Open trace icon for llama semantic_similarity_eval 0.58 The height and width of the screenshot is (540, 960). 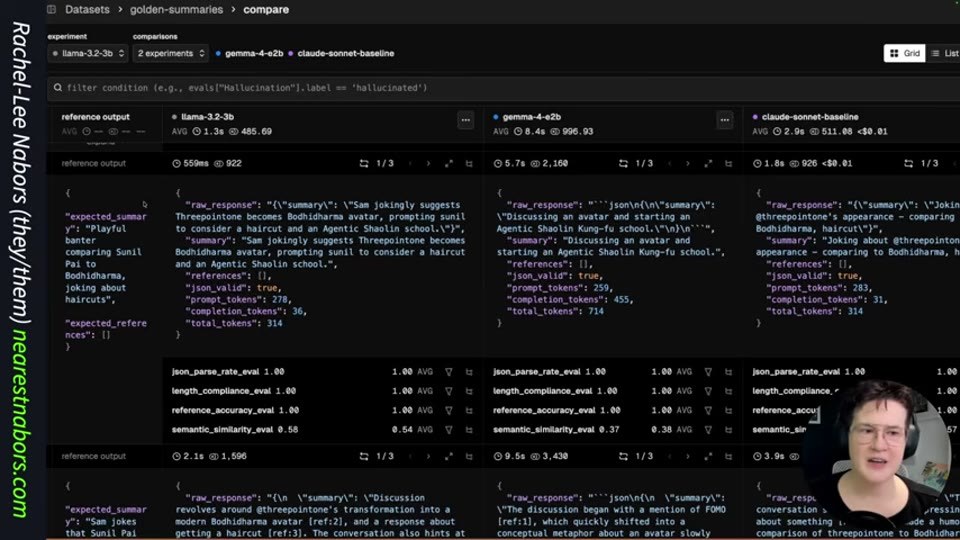point(469,430)
